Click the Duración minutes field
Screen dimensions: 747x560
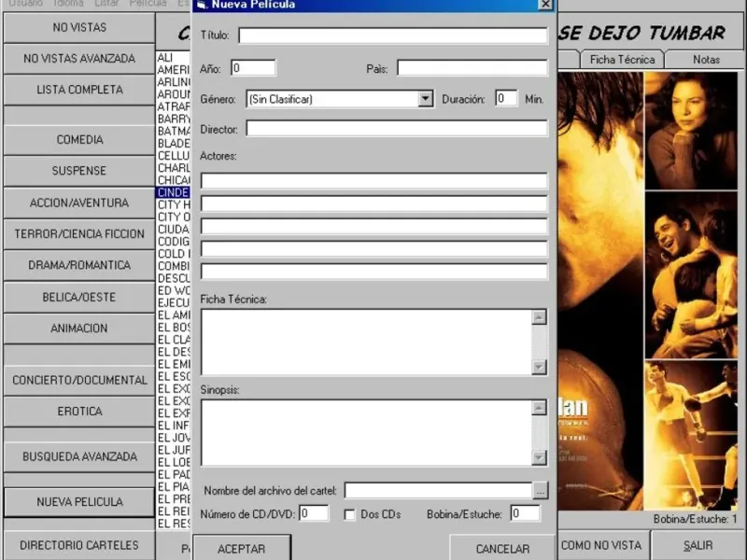(506, 99)
